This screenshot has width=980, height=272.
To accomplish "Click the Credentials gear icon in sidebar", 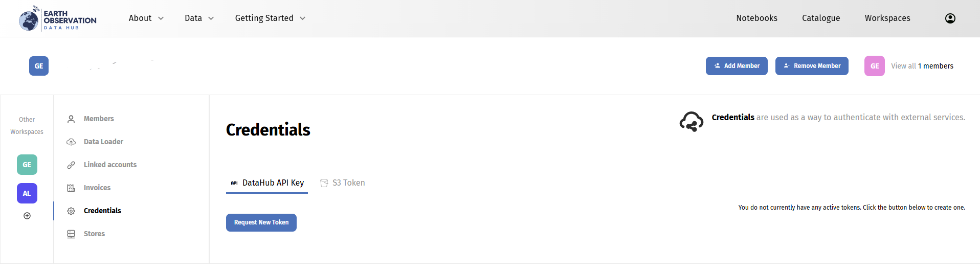I will tap(71, 211).
